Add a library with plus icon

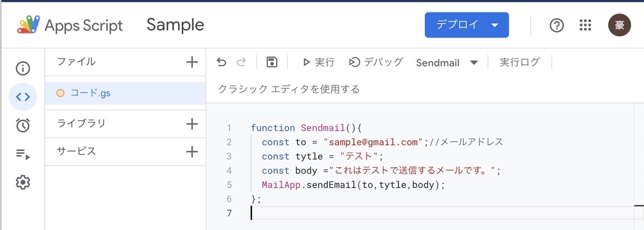pos(192,124)
